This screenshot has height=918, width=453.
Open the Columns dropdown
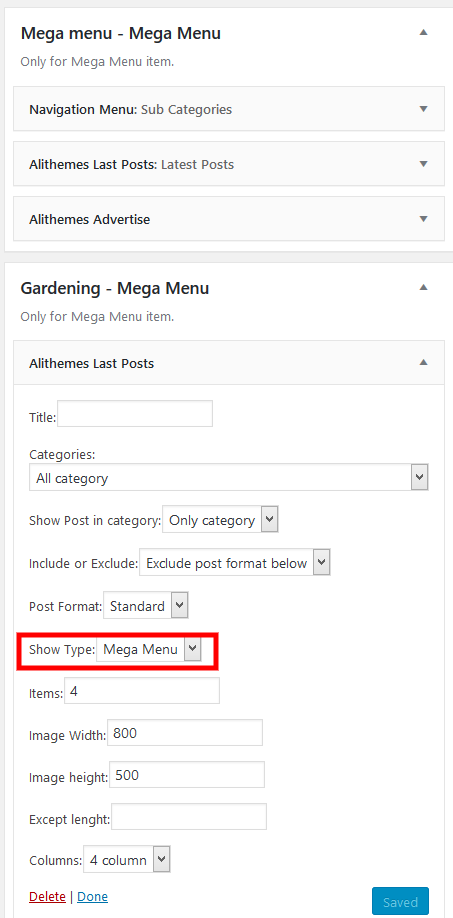127,859
